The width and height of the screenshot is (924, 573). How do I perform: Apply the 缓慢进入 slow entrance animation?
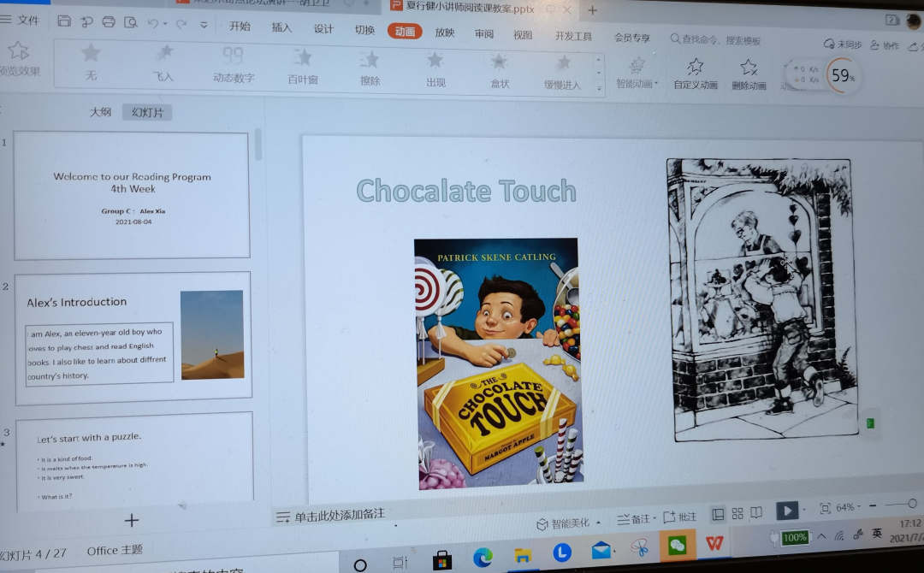click(563, 73)
